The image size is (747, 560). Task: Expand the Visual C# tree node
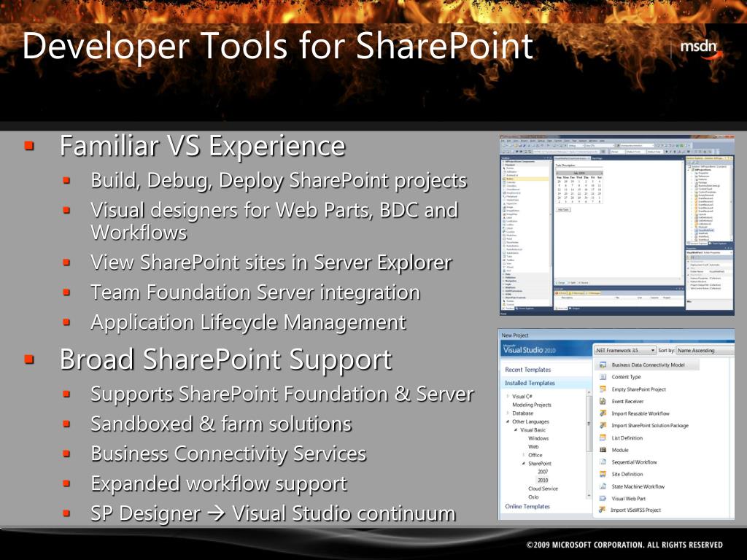508,397
